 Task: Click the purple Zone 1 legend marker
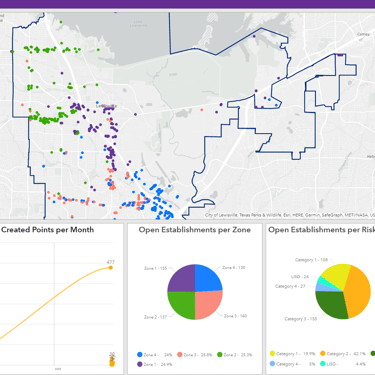tap(140, 364)
